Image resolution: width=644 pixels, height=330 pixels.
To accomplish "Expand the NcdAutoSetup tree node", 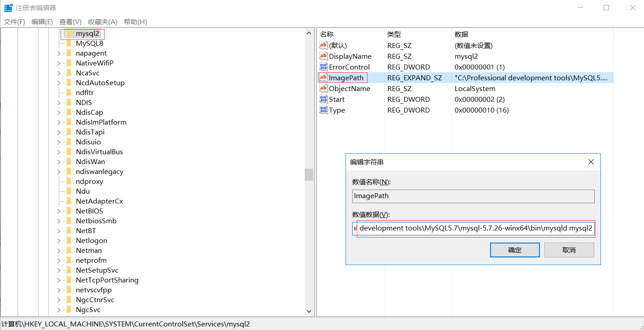I will point(59,83).
